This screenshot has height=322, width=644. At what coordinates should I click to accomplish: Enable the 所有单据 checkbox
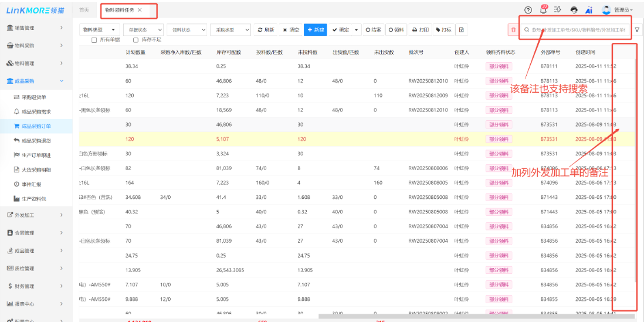(x=94, y=40)
